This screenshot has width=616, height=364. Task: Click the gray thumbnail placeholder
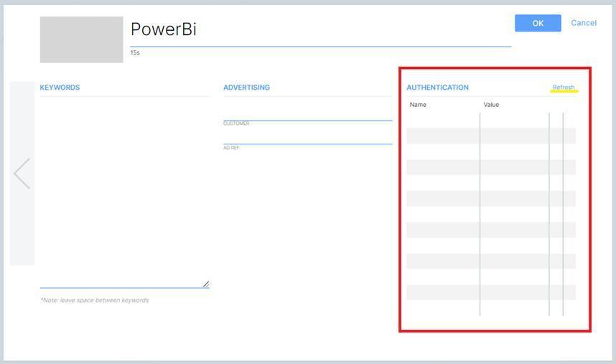(x=81, y=39)
